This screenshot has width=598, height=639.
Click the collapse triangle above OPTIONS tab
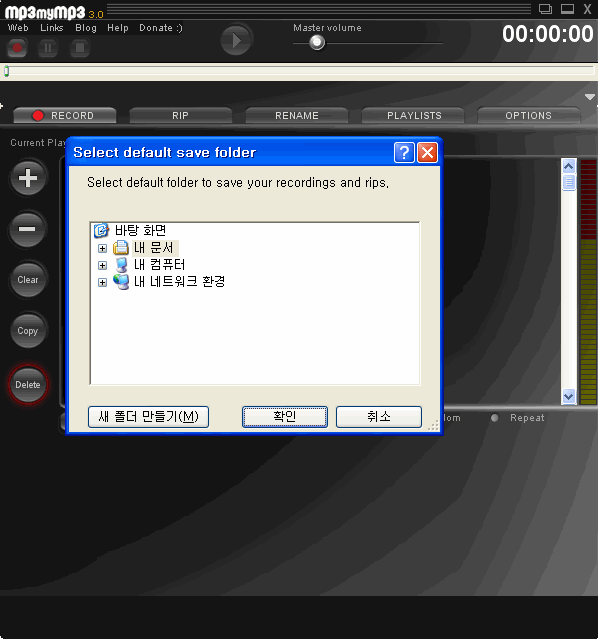[x=589, y=97]
